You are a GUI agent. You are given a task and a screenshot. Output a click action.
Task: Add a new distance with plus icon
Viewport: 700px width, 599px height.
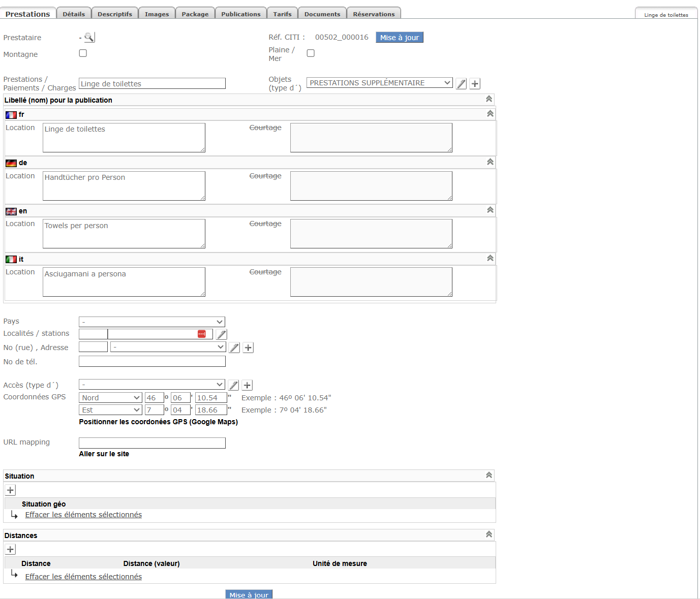coord(10,549)
